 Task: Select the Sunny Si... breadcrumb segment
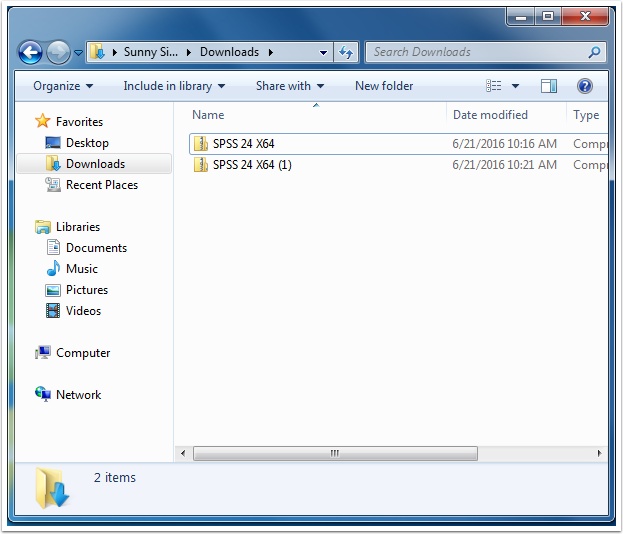click(151, 52)
